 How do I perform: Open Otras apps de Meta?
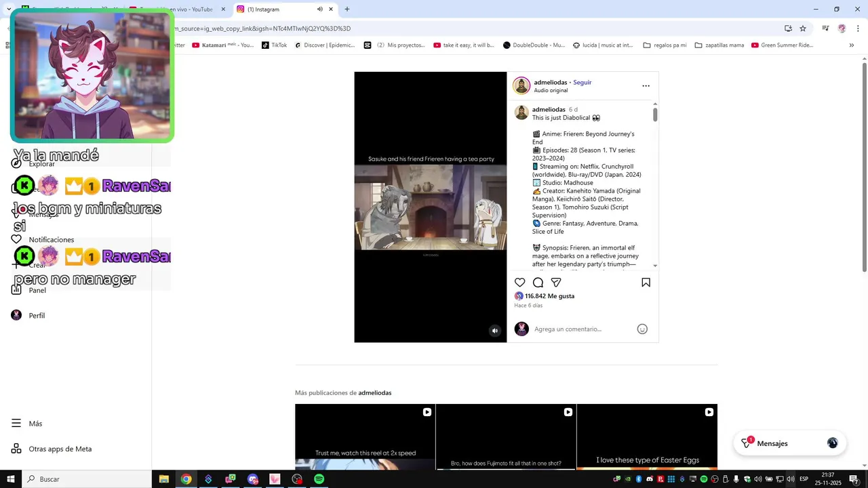60,449
